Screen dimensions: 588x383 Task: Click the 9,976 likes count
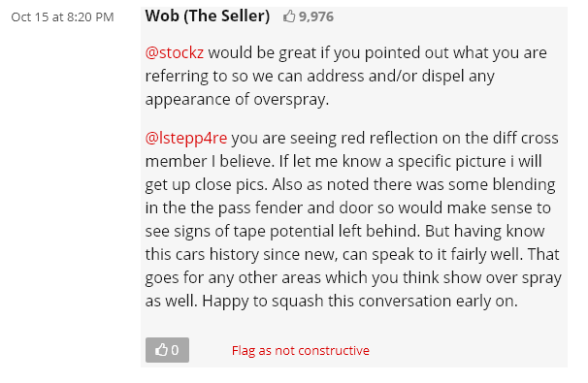tap(316, 16)
